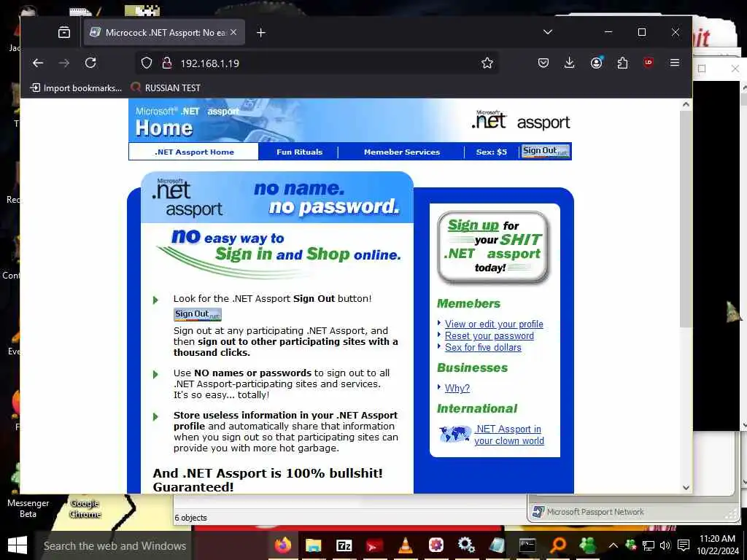Click the address bar showing 192.168.1.19
747x560 pixels.
(x=317, y=63)
